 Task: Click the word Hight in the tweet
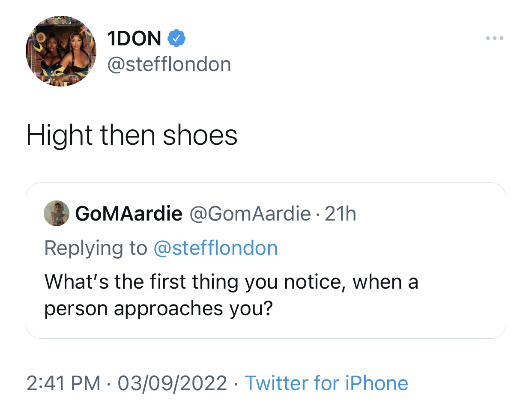(x=60, y=135)
